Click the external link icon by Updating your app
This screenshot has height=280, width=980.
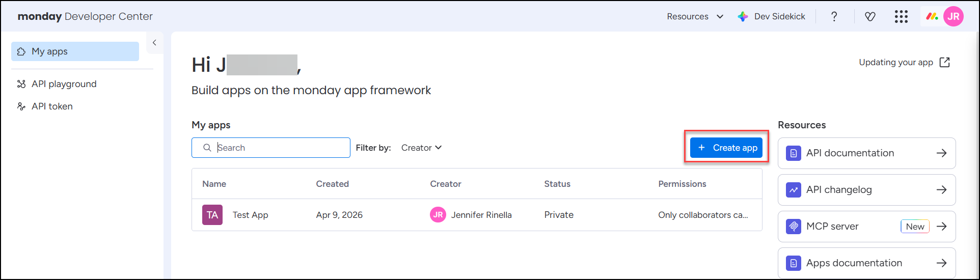(945, 62)
